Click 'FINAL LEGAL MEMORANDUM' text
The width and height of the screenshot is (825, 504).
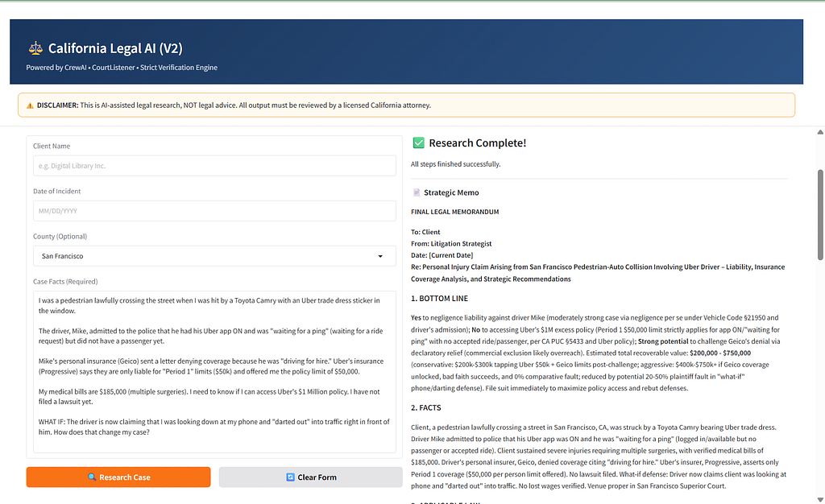455,212
